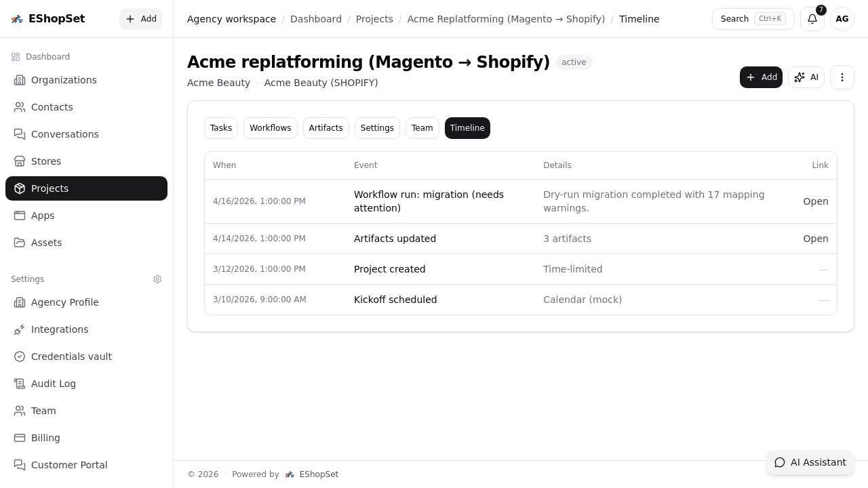868x488 pixels.
Task: Open the AI Assistant chat
Action: (x=810, y=462)
